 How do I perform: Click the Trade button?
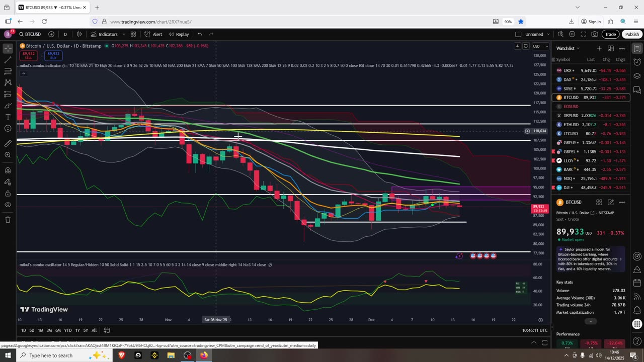[x=610, y=34]
